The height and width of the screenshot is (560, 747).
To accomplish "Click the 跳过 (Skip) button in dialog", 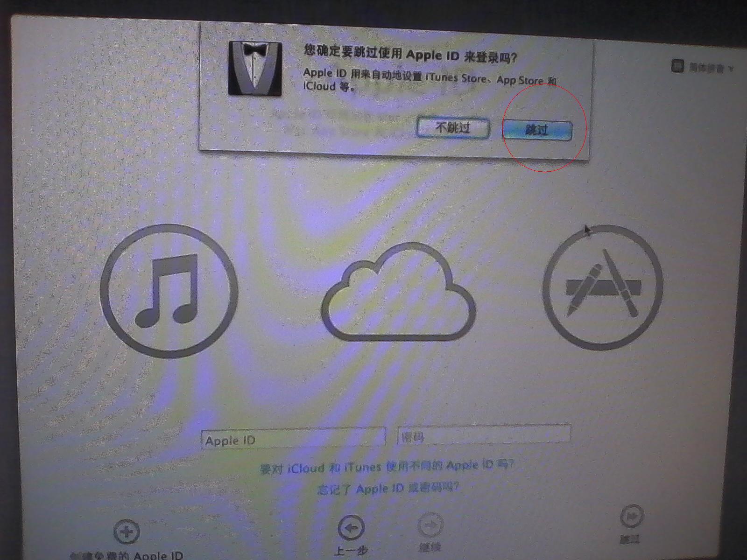I will pyautogui.click(x=537, y=130).
